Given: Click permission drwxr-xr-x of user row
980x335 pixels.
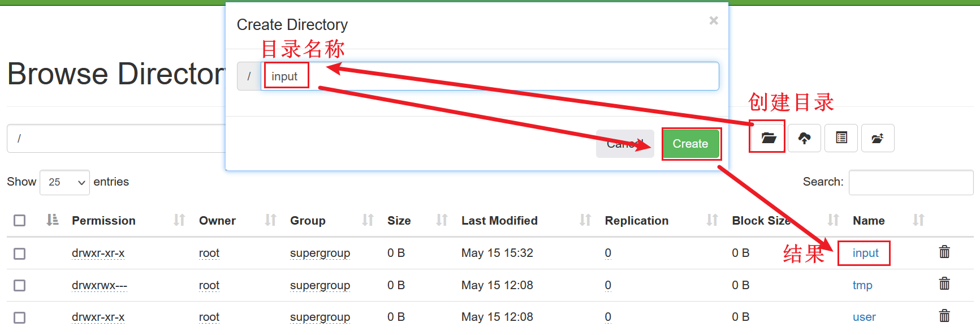Looking at the screenshot, I should point(98,317).
